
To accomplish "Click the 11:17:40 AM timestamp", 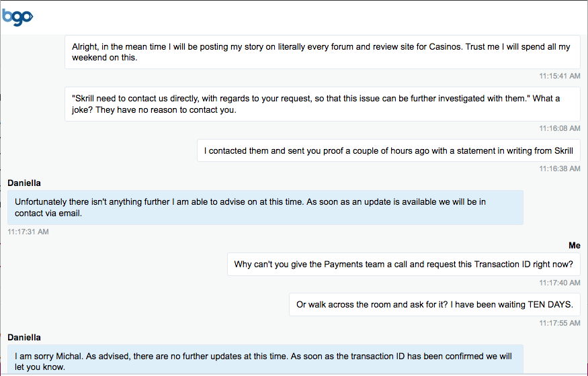I will click(x=560, y=283).
